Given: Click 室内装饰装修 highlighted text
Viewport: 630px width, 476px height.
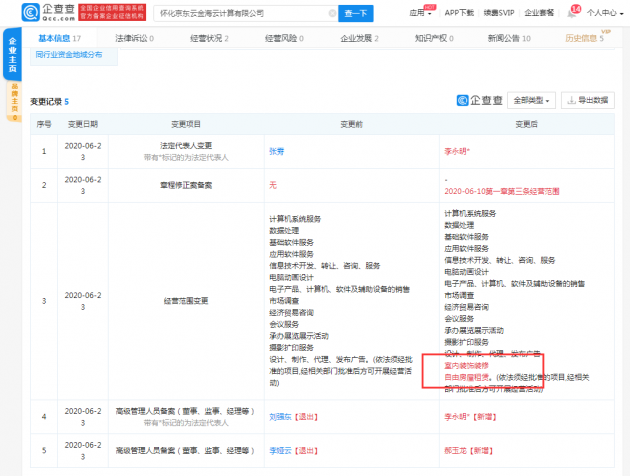Looking at the screenshot, I should click(466, 366).
